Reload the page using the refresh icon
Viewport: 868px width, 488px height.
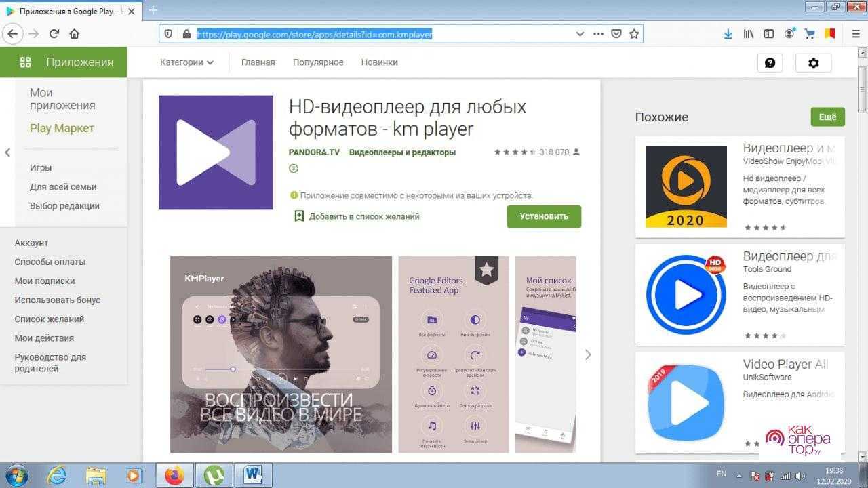(54, 34)
